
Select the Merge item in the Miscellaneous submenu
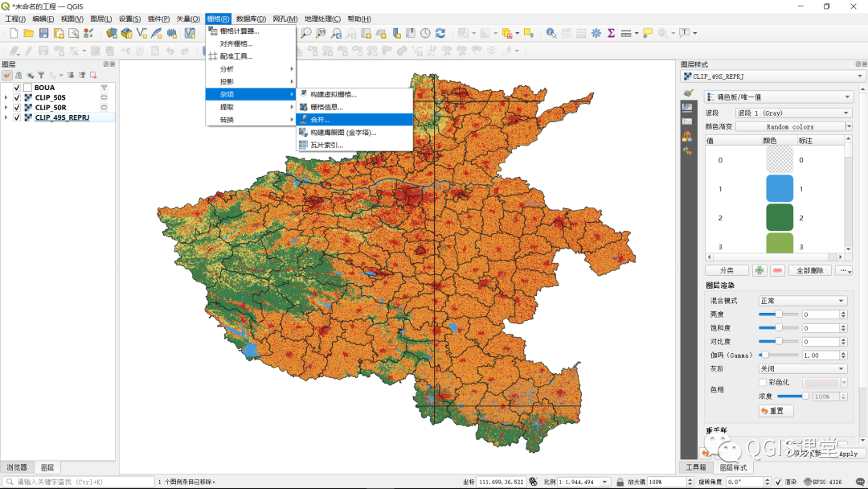[355, 120]
